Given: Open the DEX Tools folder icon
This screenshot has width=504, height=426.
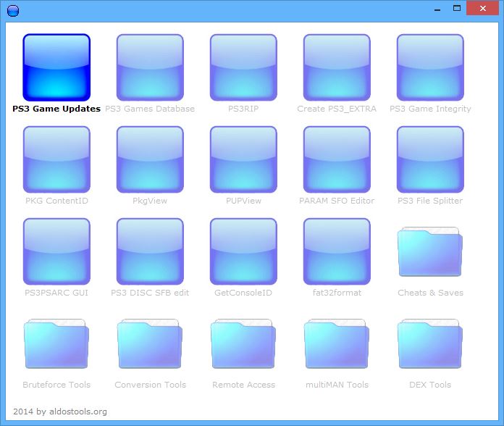Looking at the screenshot, I should (x=430, y=343).
